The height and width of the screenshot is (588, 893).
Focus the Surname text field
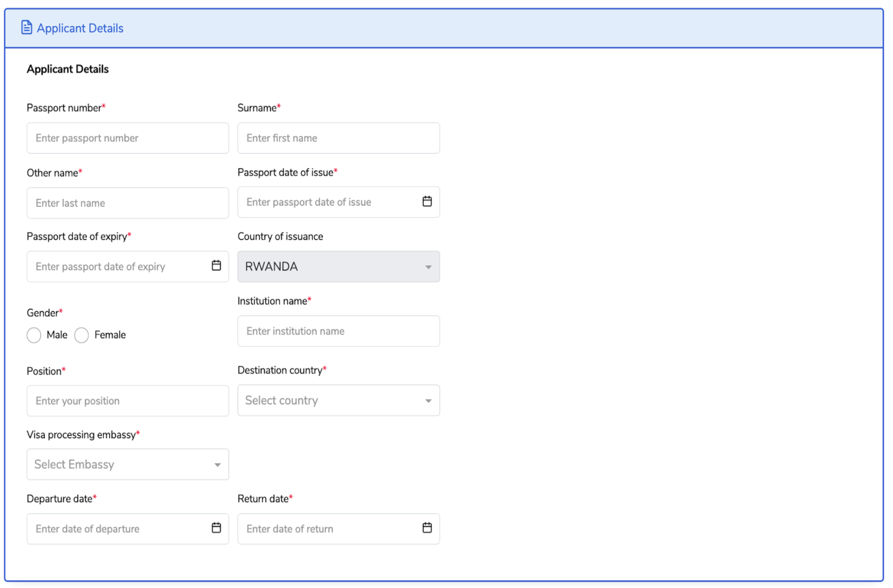(338, 138)
